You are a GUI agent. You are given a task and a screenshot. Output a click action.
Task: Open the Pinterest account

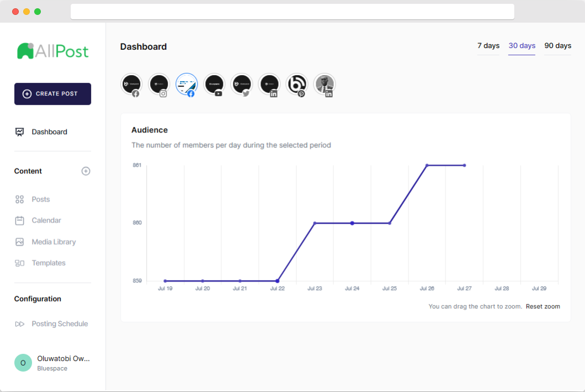pos(297,84)
